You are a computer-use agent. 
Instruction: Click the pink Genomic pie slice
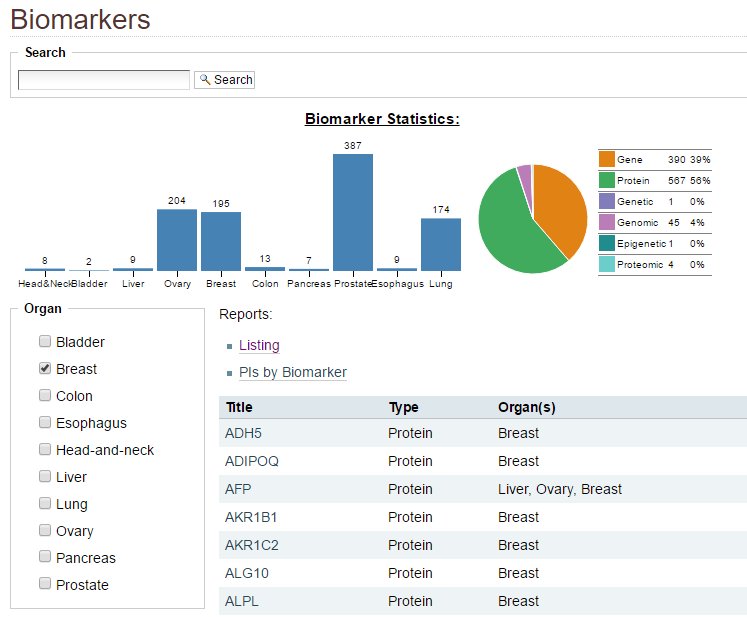(525, 179)
